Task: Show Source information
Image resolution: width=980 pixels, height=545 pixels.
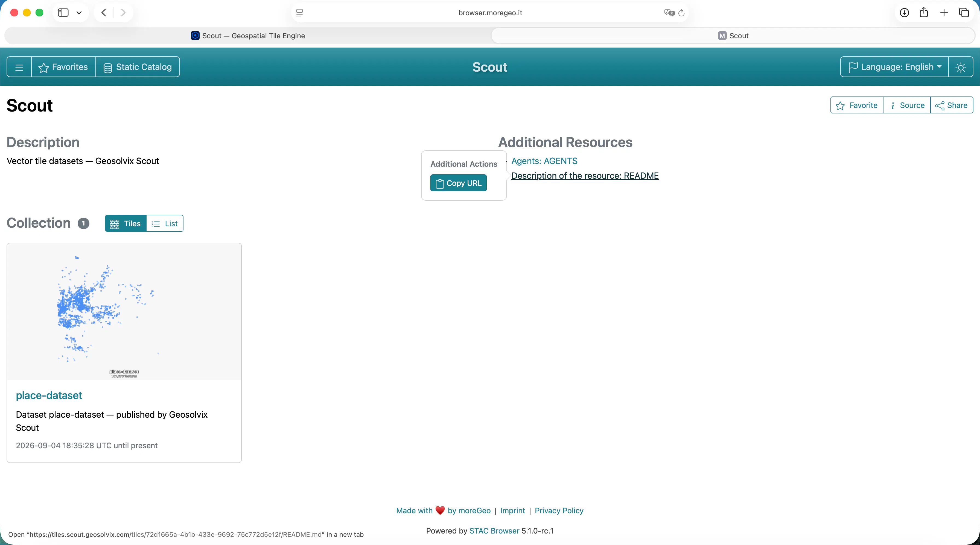Action: [x=907, y=105]
